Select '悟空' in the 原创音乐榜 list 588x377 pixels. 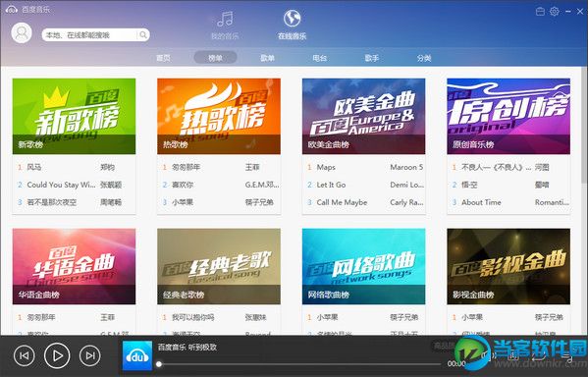point(469,185)
